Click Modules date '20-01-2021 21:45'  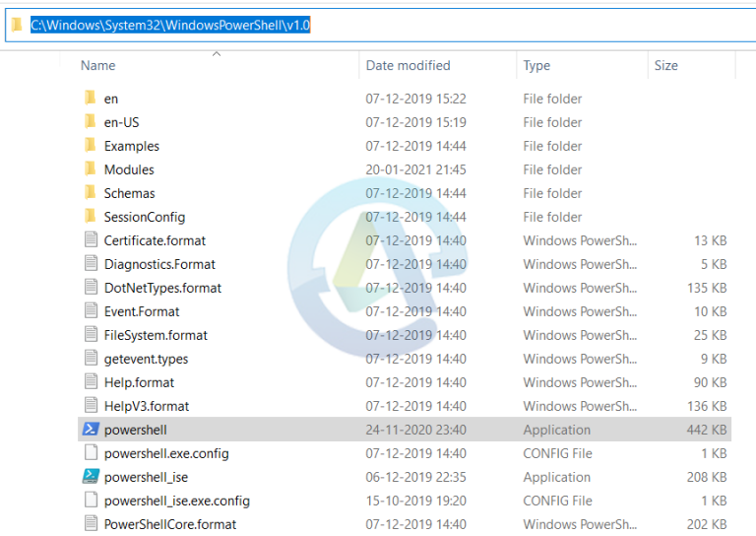point(415,169)
